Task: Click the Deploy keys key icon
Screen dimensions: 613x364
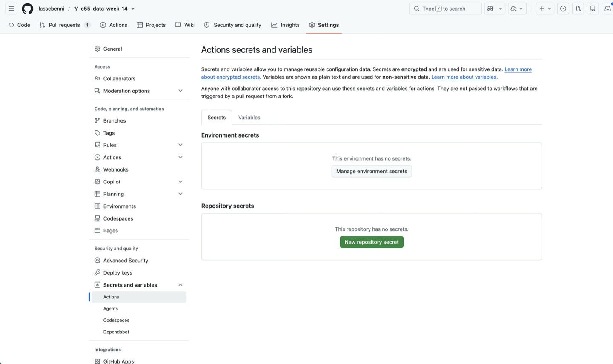Action: pos(97,273)
